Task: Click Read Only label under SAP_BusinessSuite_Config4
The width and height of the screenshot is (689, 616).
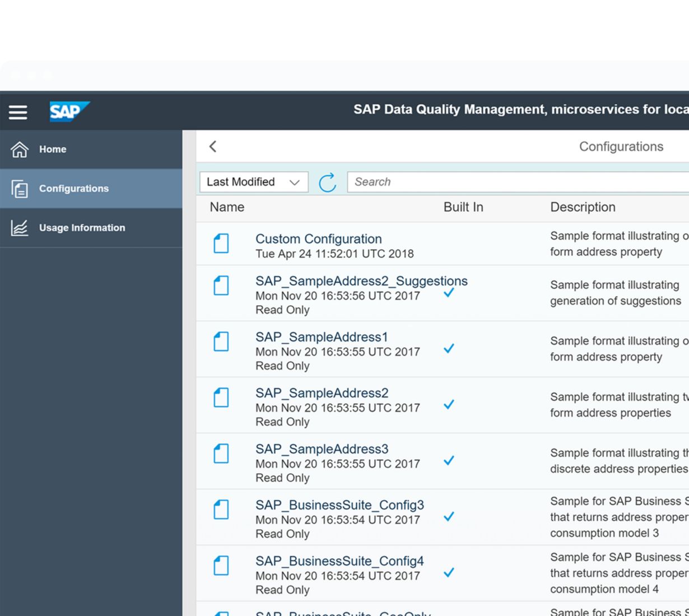Action: (282, 590)
